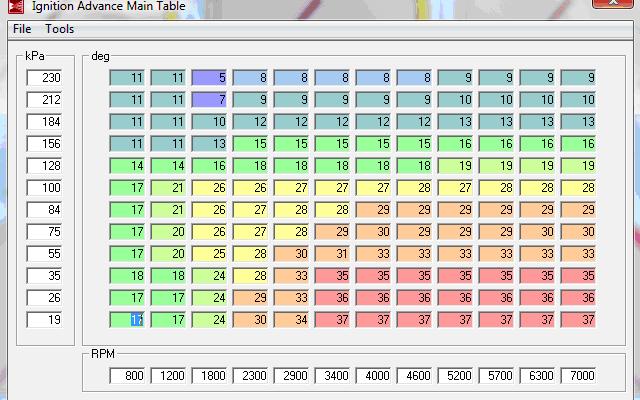Select cell at 230 kPa and 7000 RPM

pos(578,78)
